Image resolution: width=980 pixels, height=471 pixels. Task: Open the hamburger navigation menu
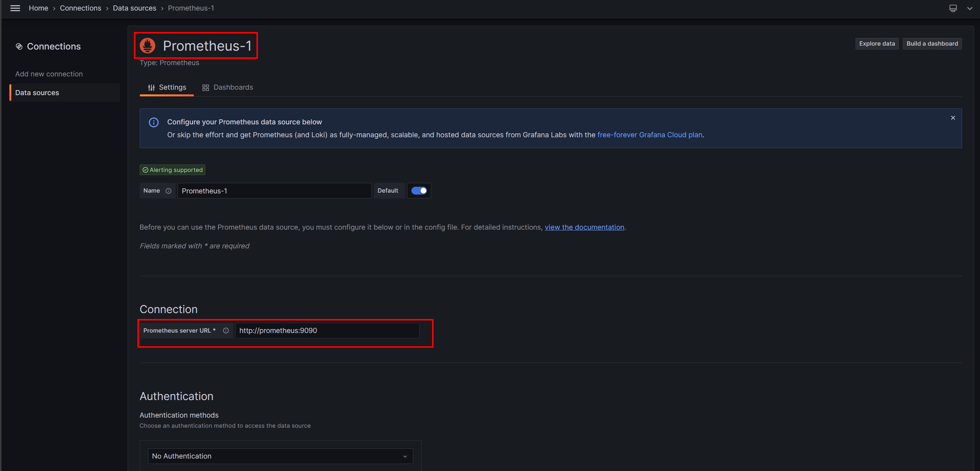click(15, 8)
